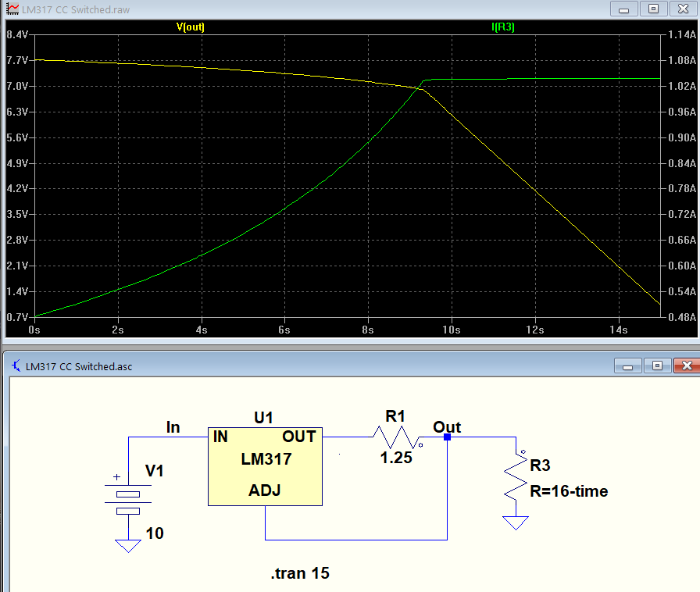Click the waveform window's LTspice plot icon

click(12, 9)
